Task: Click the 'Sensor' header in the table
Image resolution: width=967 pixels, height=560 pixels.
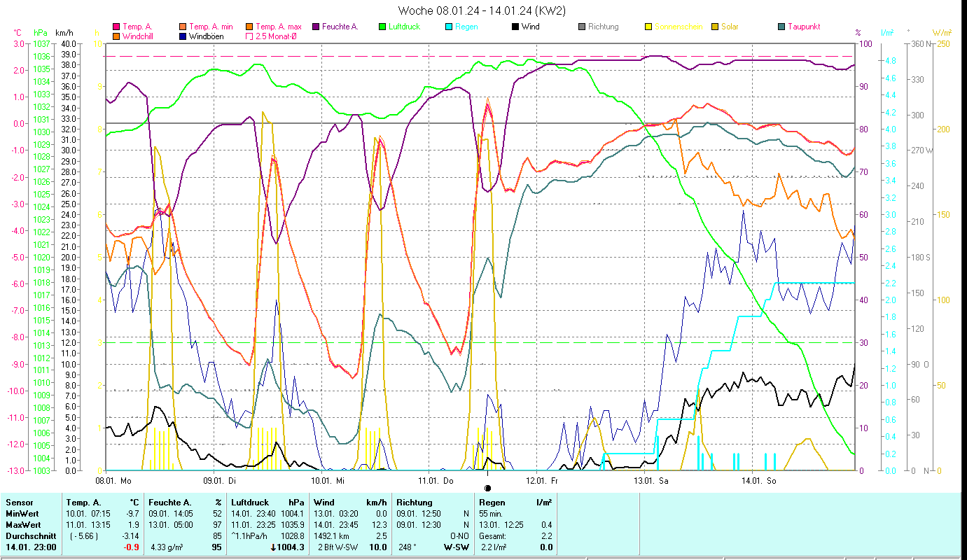Action: (18, 503)
